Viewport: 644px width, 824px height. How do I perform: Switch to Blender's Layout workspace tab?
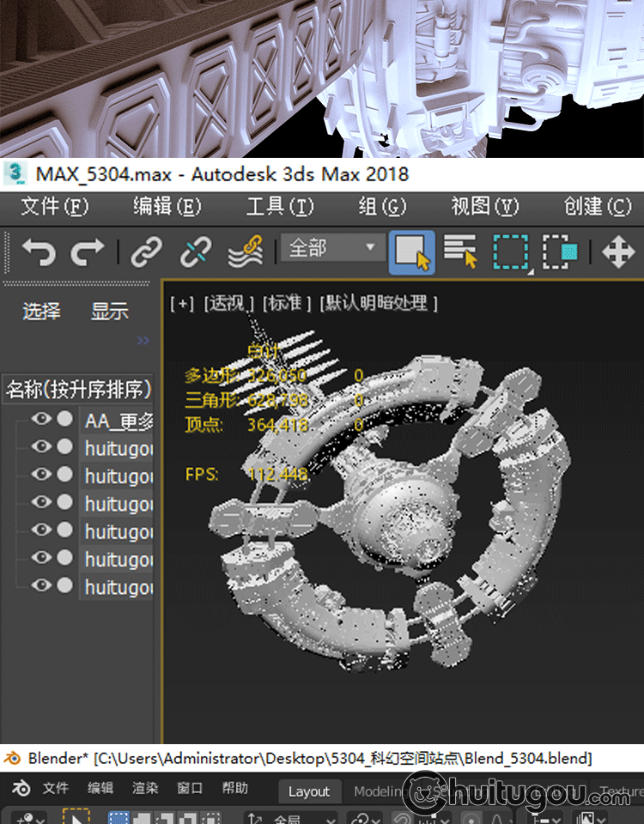(308, 791)
